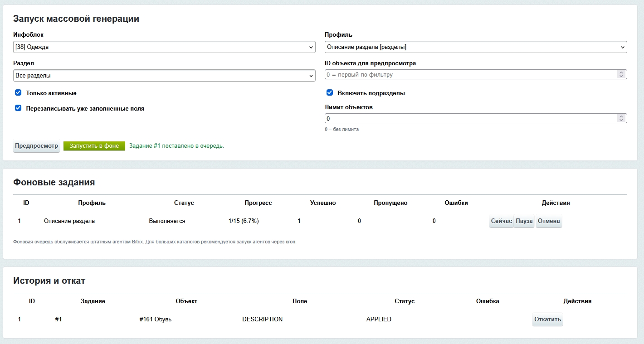Click the DESCRIPTION field cell

click(x=262, y=320)
